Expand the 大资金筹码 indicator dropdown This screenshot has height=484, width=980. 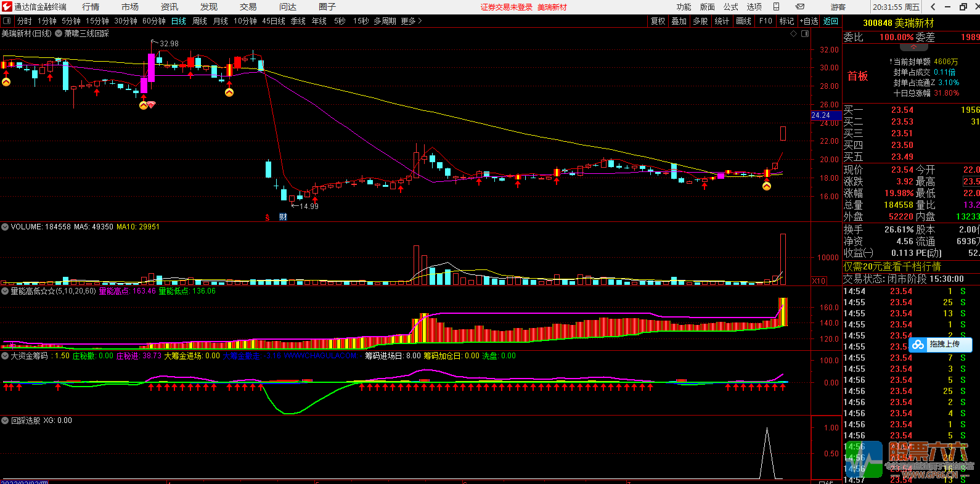click(x=5, y=356)
